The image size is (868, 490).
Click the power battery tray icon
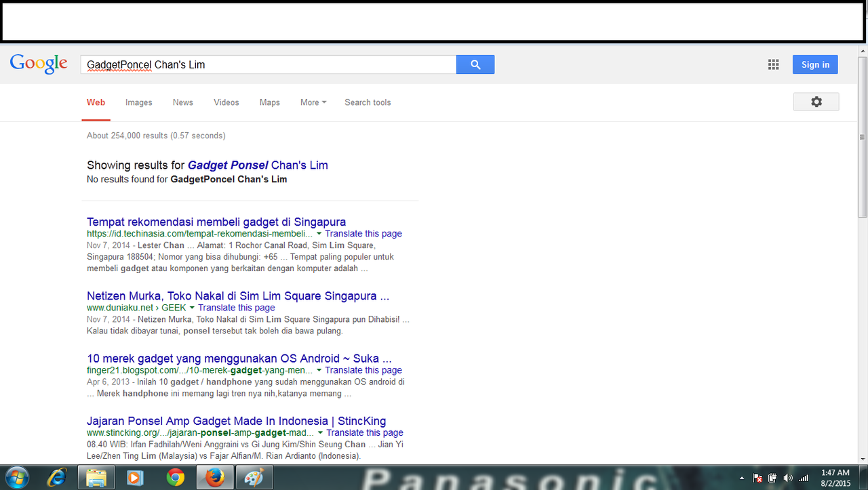tap(773, 478)
